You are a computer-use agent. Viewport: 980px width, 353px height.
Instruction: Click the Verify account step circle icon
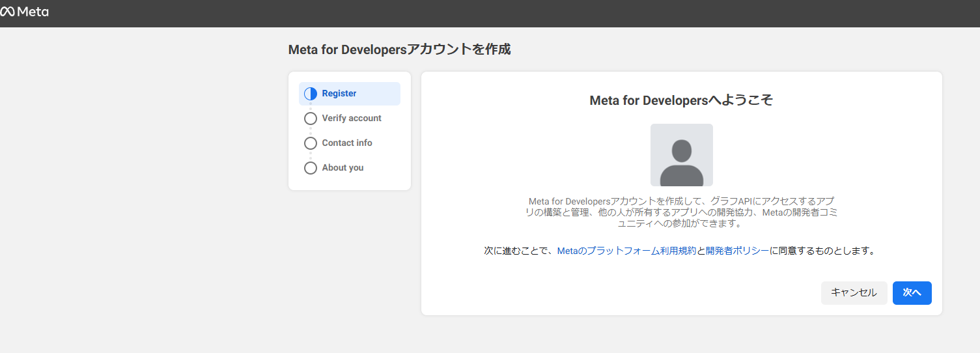pos(311,119)
